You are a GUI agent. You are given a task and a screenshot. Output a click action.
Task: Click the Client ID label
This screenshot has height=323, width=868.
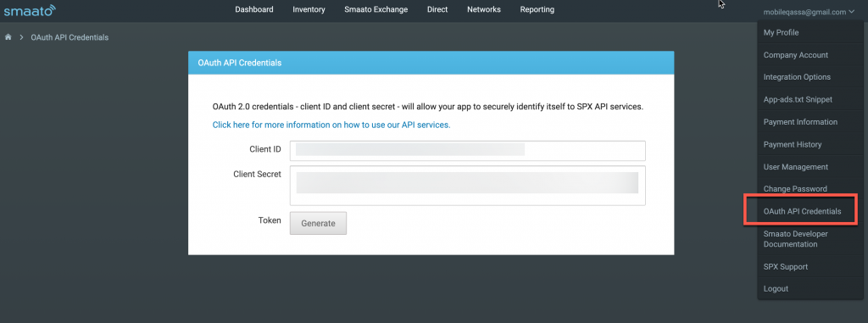pos(265,149)
